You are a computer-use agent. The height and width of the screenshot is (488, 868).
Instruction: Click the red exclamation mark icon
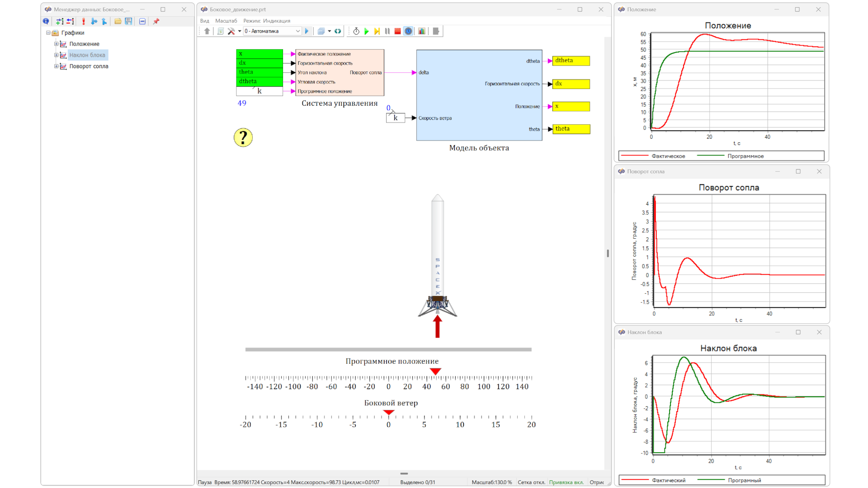pos(84,21)
